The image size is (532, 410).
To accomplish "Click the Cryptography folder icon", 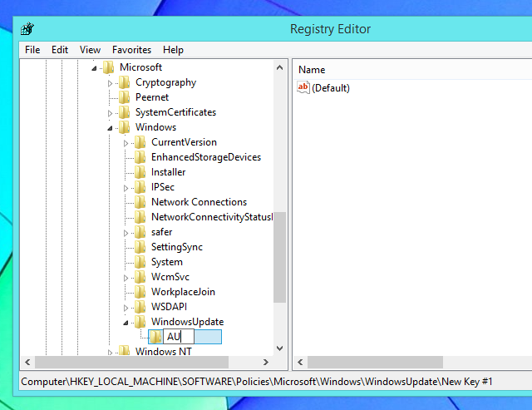I will pos(124,82).
